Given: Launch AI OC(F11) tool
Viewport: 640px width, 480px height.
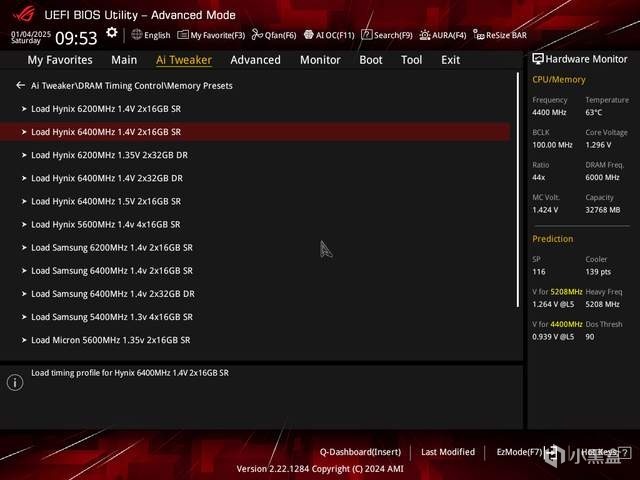Looking at the screenshot, I should 329,35.
